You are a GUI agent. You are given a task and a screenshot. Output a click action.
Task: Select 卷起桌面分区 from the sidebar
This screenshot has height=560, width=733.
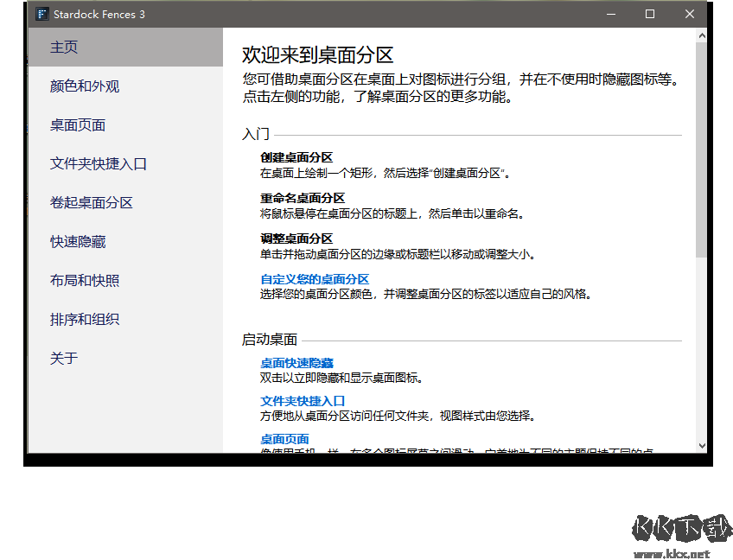(x=92, y=203)
